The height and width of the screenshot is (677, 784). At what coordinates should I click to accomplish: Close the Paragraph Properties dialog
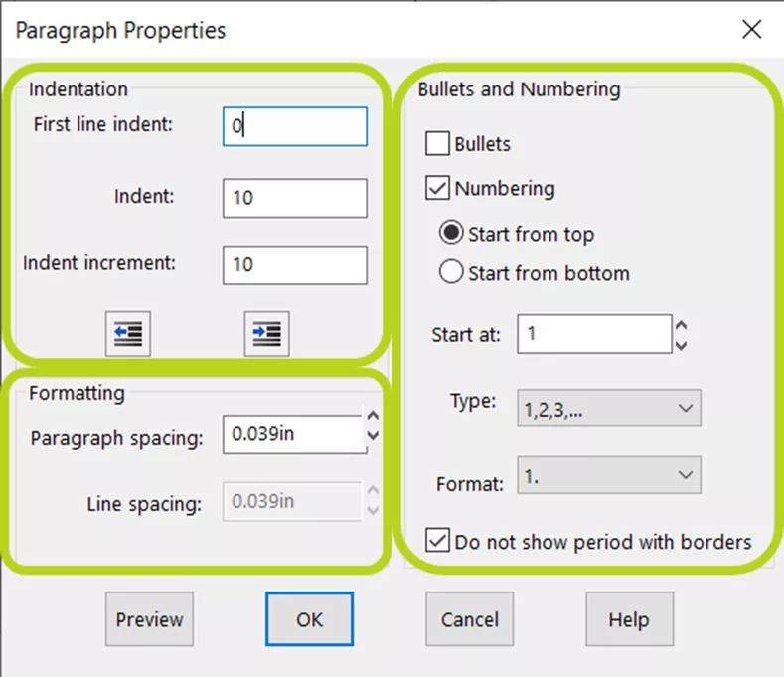751,29
